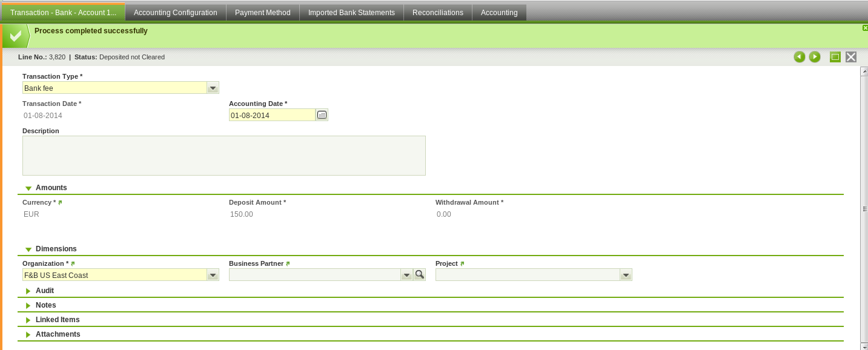This screenshot has height=350, width=868.
Task: Open Accounting Date calendar picker
Action: [x=322, y=115]
